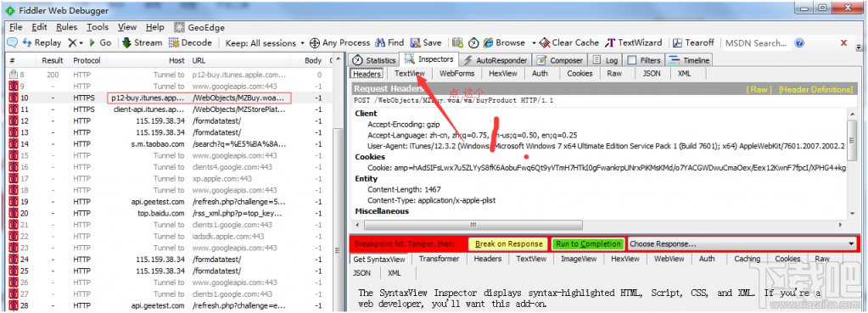Viewport: 868px width, 313px height.
Task: Open Keep: All sessions dropdown
Action: point(266,42)
